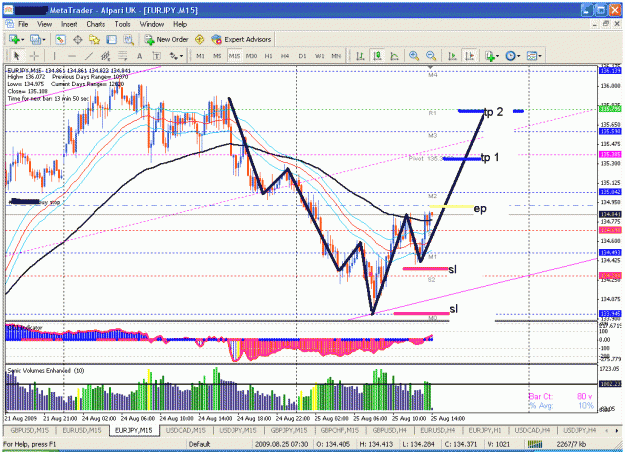Switch chart to Line Chart type

click(x=394, y=56)
